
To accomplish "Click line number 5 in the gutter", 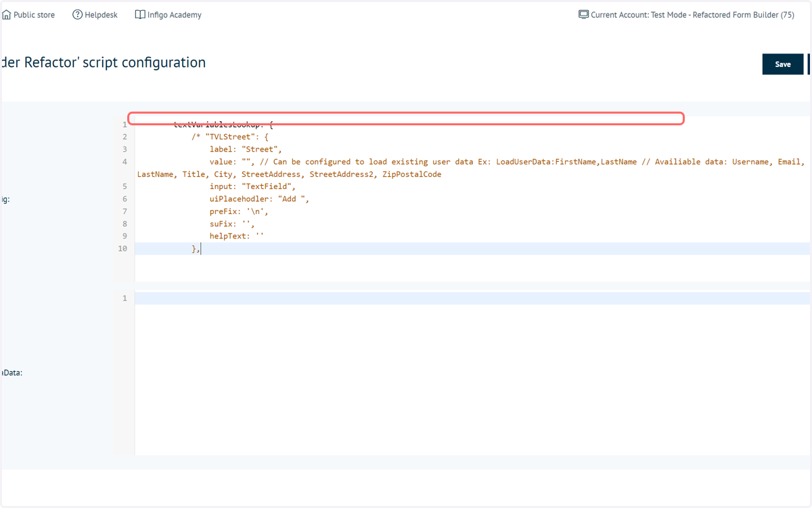I will [x=125, y=186].
